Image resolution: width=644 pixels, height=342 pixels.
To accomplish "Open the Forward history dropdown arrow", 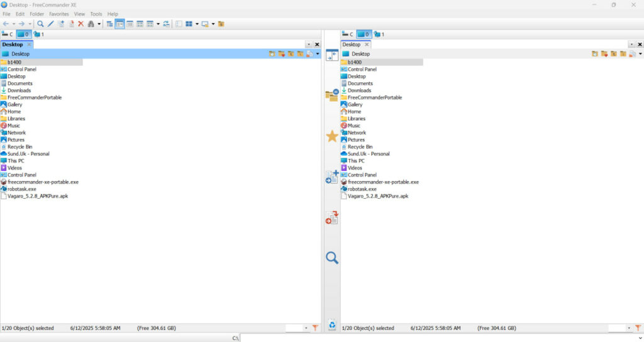I will 30,24.
